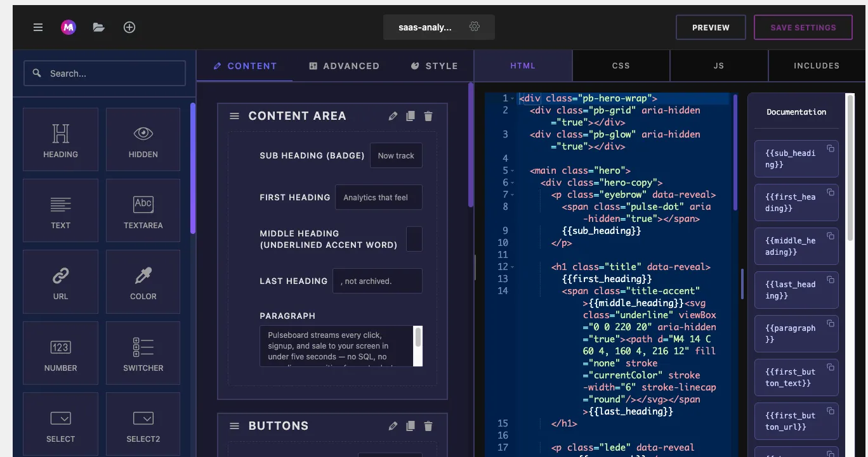Screen dimensions: 868x457
Task: Open the Includes tab
Action: (x=817, y=66)
